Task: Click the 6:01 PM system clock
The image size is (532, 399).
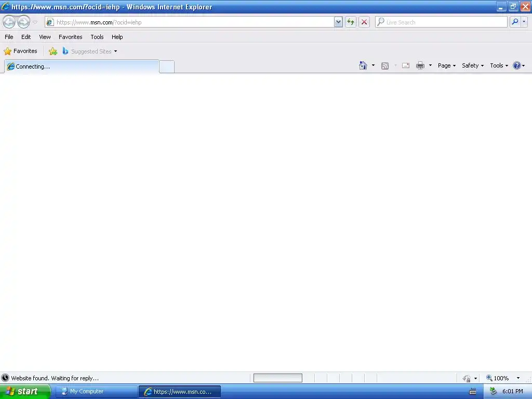Action: pyautogui.click(x=512, y=392)
